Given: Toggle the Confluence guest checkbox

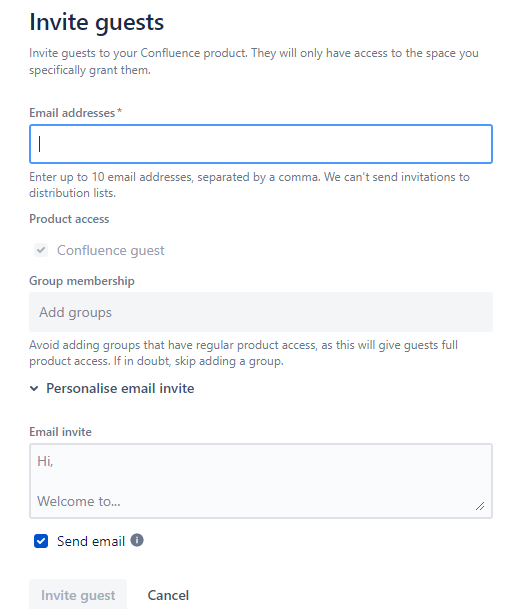Looking at the screenshot, I should (x=41, y=251).
